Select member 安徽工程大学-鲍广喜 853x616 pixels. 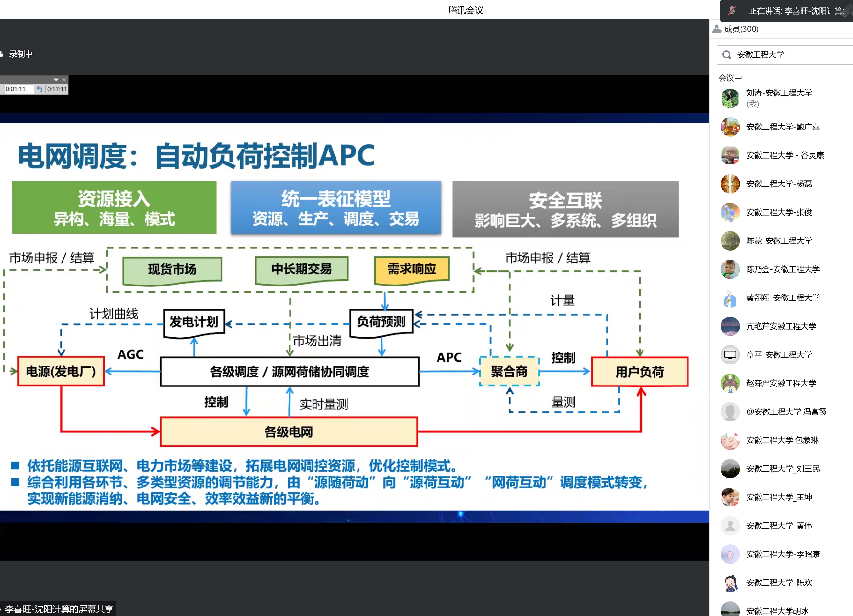(783, 127)
